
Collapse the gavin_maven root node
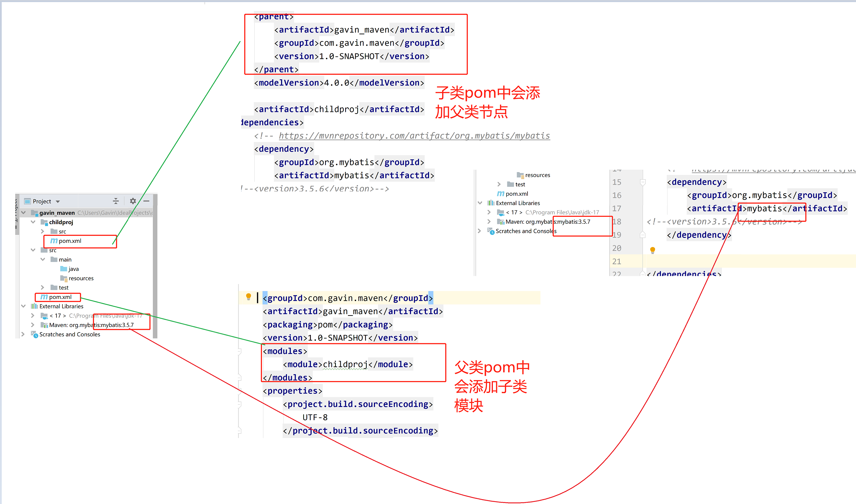point(23,213)
